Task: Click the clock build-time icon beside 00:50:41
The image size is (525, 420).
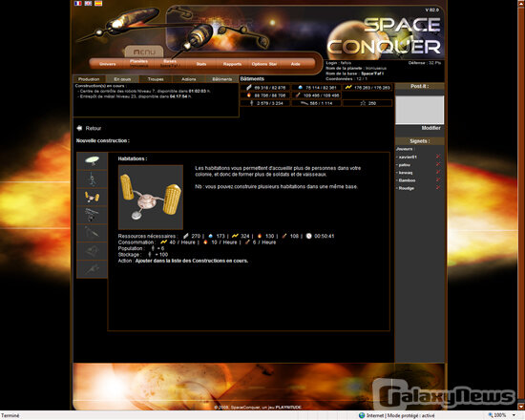Action: (308, 236)
